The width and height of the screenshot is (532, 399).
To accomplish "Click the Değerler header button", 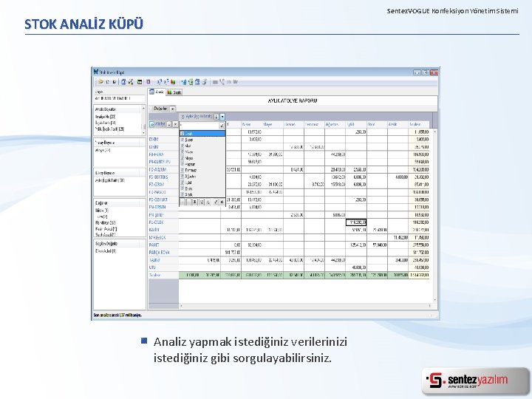I will coord(160,109).
